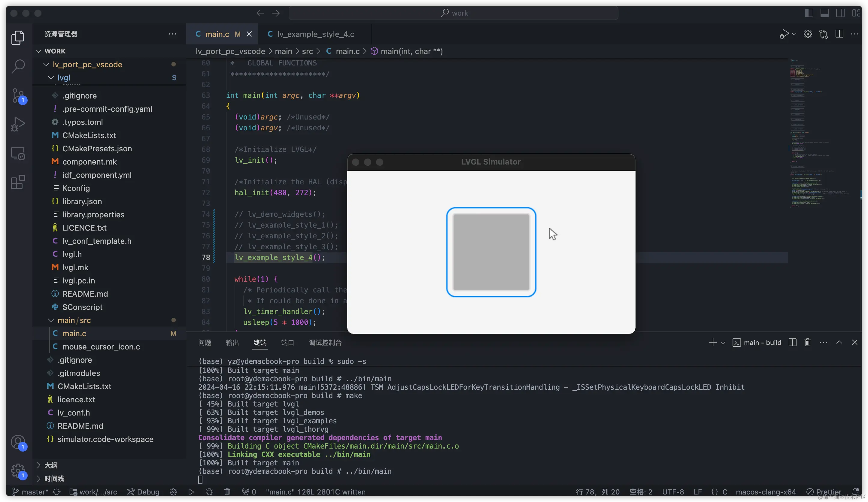Click the split terminal icon
This screenshot has height=502, width=868.
pos(792,342)
